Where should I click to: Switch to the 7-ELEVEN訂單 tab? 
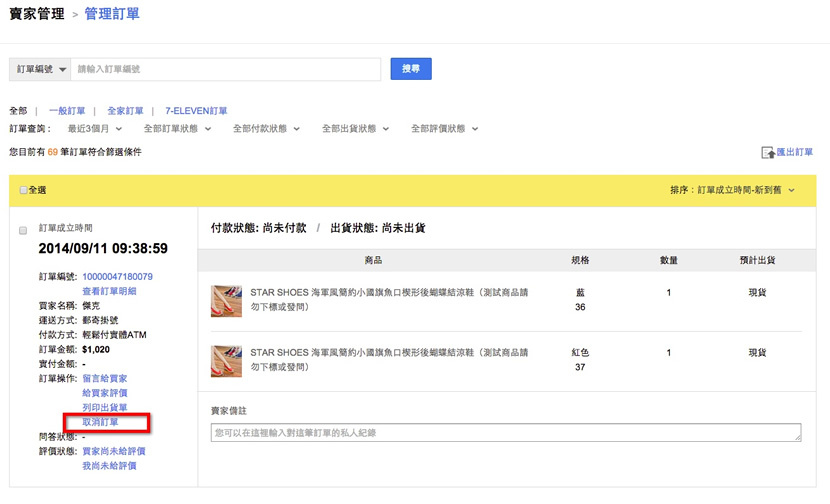click(x=196, y=111)
